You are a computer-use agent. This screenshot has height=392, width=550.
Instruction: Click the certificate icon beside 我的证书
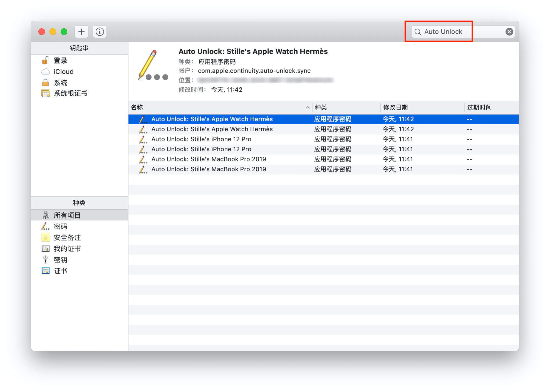point(45,248)
